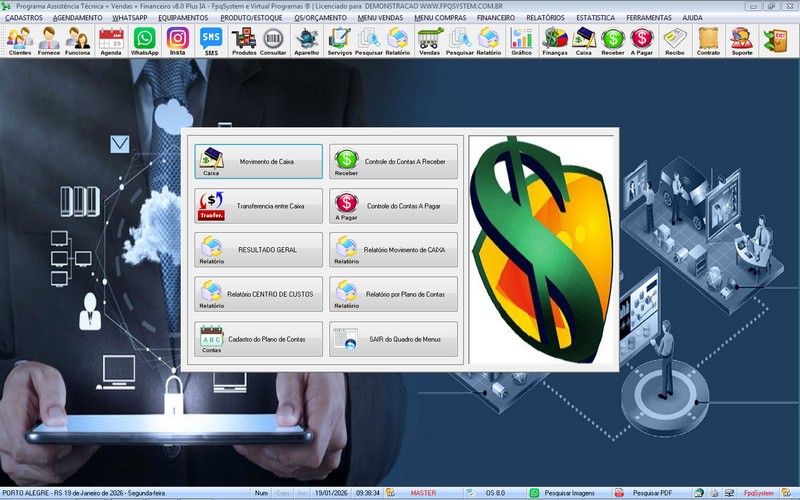The width and height of the screenshot is (800, 500).
Task: Open the MENU COMPRAS menu
Action: pos(440,18)
